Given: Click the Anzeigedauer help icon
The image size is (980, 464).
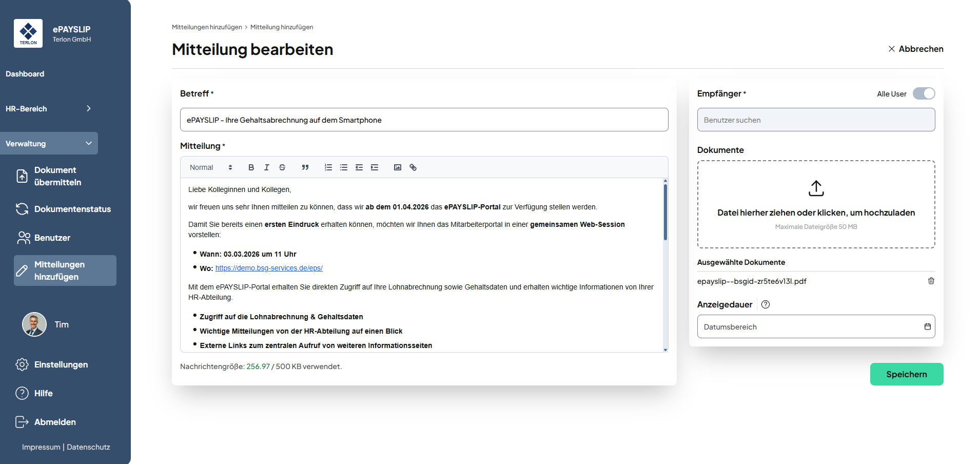Looking at the screenshot, I should [766, 304].
